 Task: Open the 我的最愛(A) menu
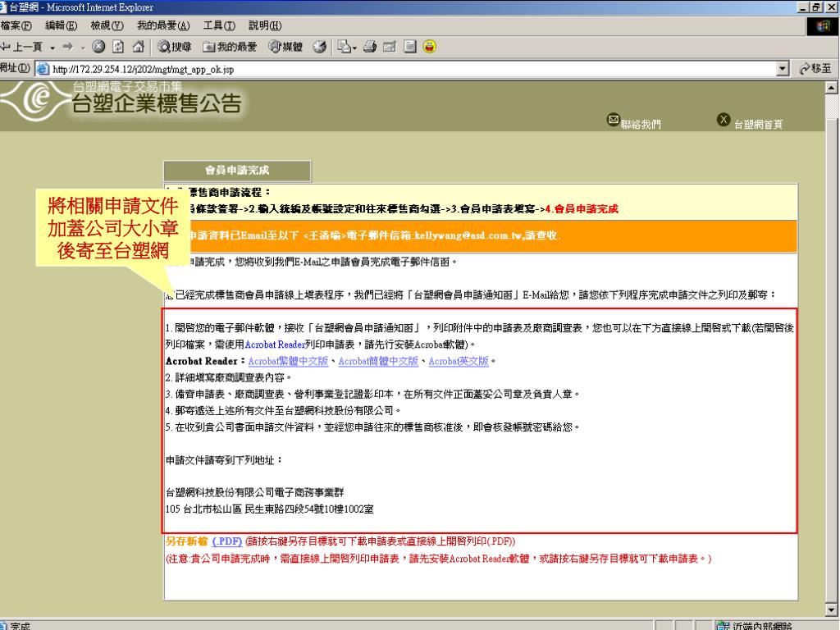click(x=163, y=25)
